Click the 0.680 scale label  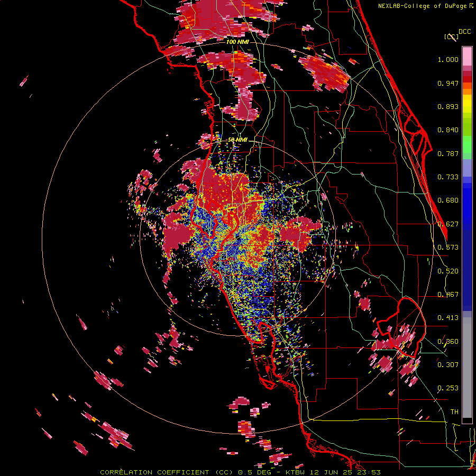click(x=448, y=200)
